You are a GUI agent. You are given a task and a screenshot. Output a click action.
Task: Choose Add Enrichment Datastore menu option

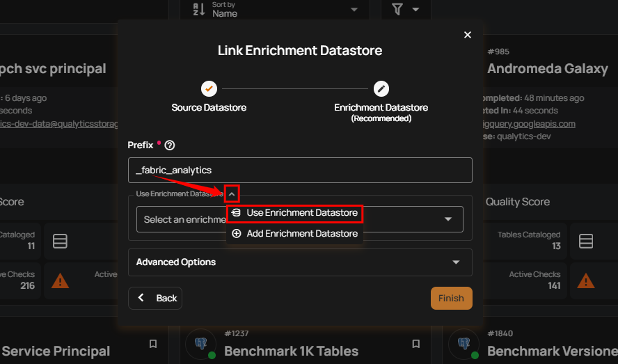[x=294, y=233]
